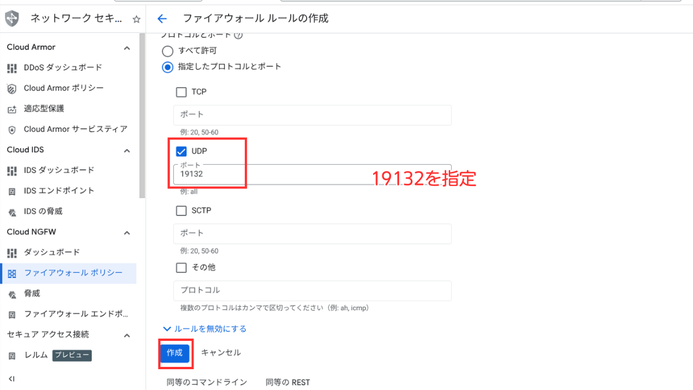Viewport: 693px width, 390px height.
Task: Collapse the sidebar with bottom arrow icon
Action: 12,379
